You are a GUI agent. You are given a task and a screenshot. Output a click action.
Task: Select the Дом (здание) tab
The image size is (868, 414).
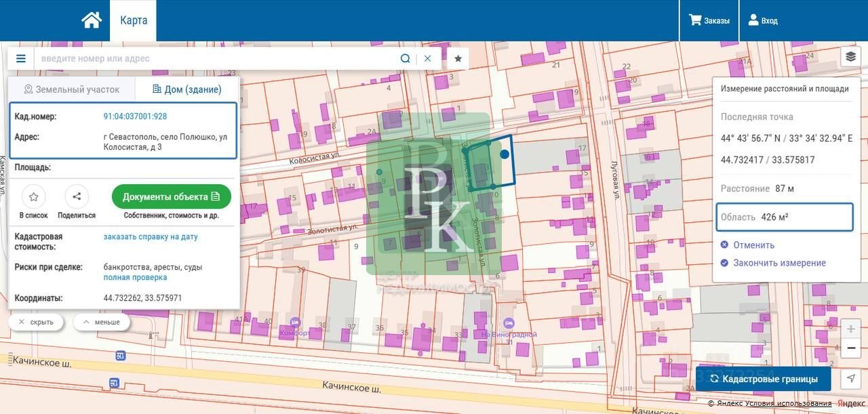tap(186, 89)
